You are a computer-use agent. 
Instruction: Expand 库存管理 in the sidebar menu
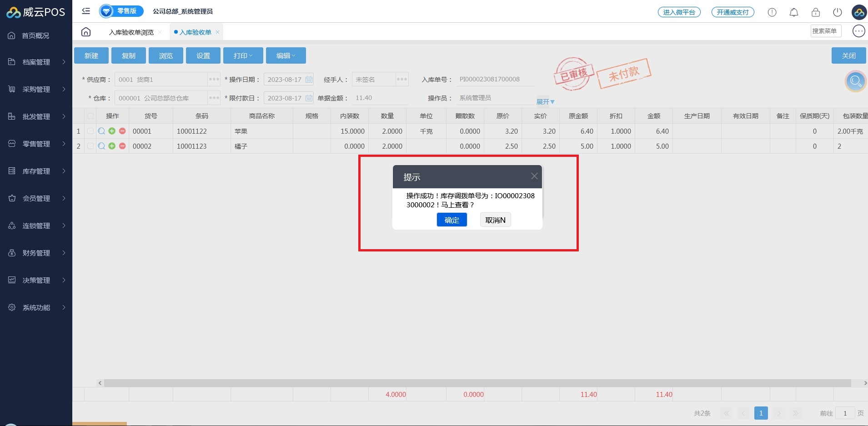click(36, 171)
